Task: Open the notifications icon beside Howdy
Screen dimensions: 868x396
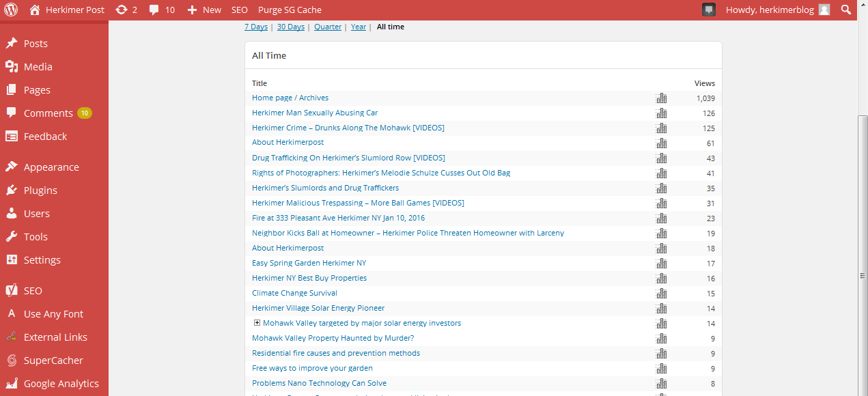Action: click(x=709, y=10)
